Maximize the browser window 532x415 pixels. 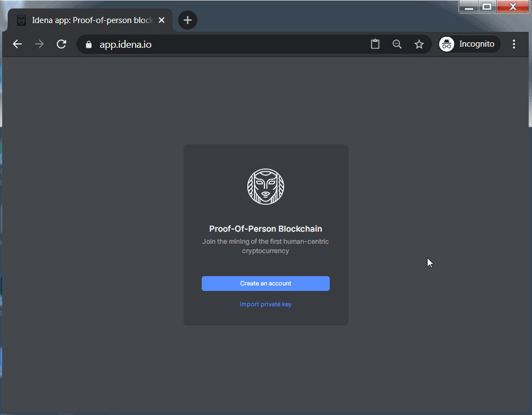487,7
